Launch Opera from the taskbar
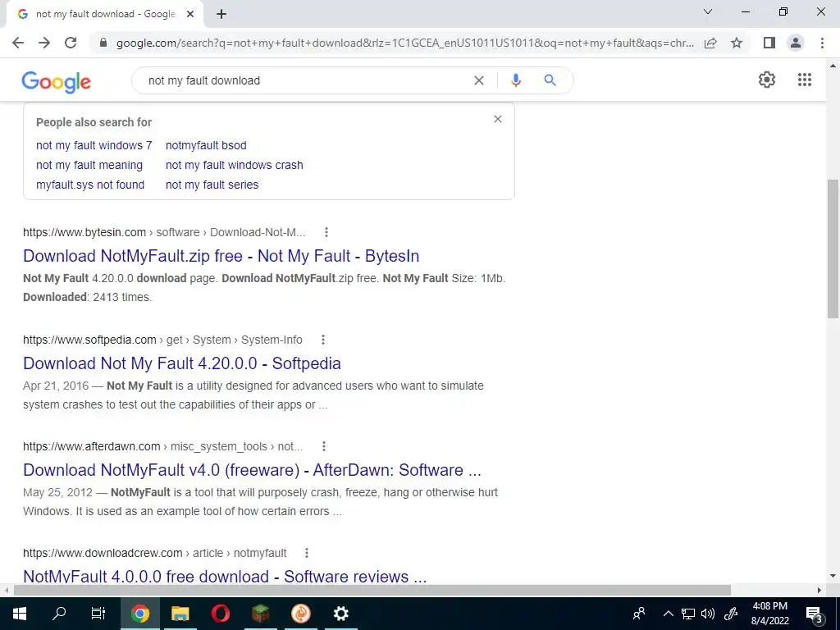840x630 pixels. (x=220, y=614)
